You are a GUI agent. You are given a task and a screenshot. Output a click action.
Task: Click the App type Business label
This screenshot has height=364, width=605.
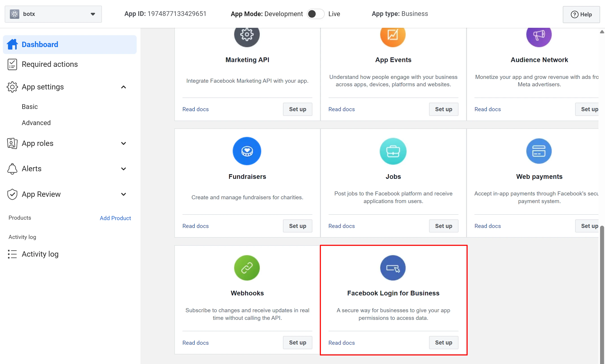pos(400,14)
